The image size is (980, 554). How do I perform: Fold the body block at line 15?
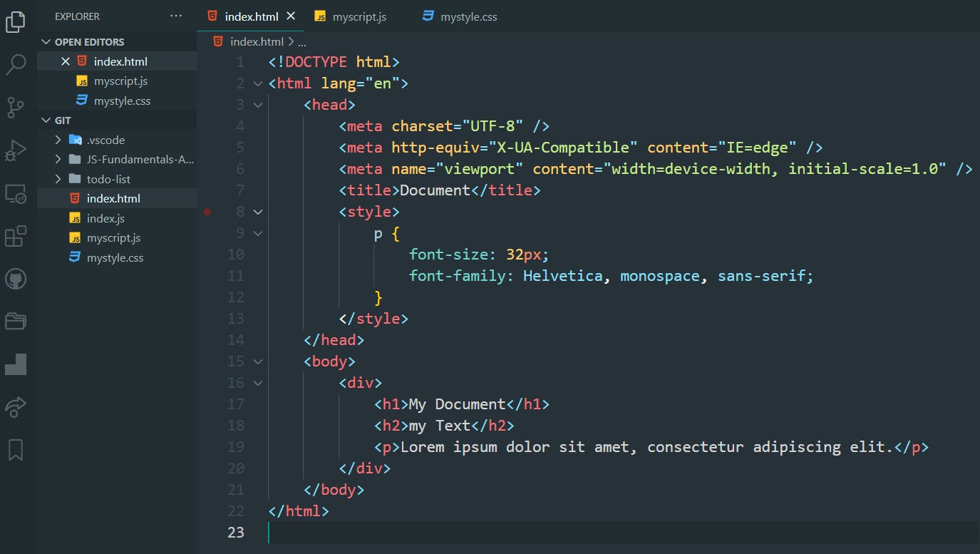pyautogui.click(x=258, y=361)
